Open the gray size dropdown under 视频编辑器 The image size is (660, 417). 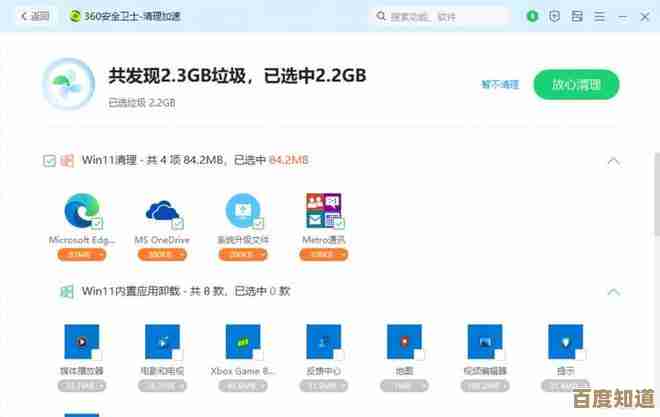485,386
